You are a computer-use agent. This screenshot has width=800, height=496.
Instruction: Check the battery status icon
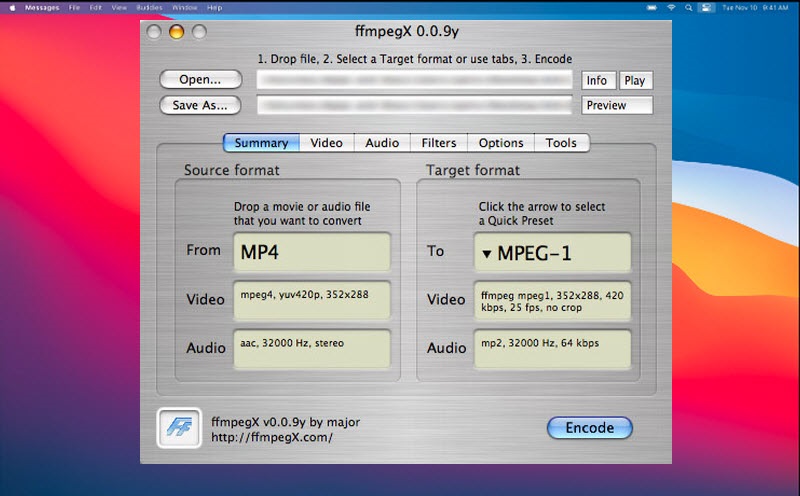click(652, 8)
